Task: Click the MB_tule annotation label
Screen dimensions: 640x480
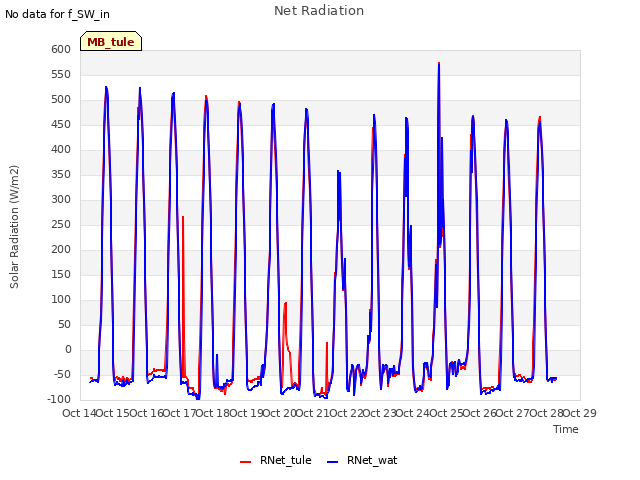Action: tap(111, 42)
